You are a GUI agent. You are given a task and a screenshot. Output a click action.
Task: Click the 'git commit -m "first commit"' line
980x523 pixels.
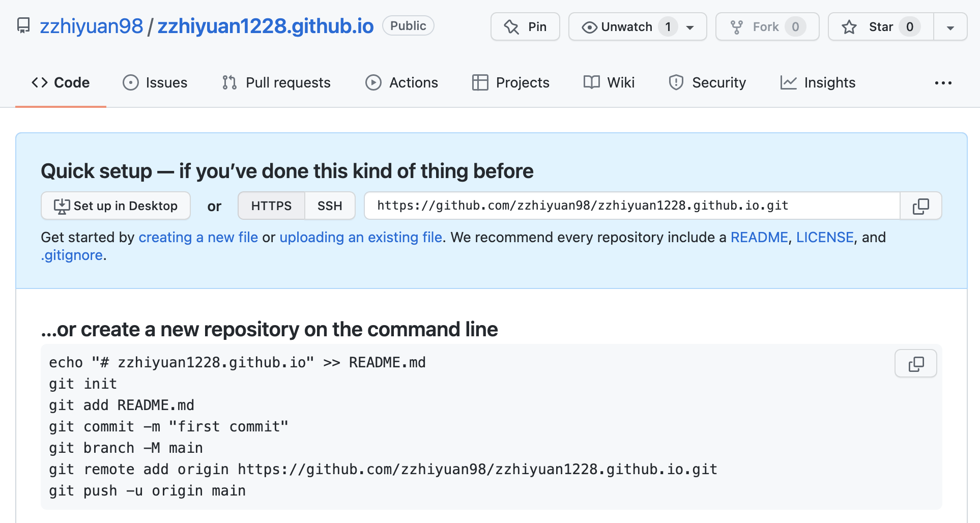(x=168, y=426)
